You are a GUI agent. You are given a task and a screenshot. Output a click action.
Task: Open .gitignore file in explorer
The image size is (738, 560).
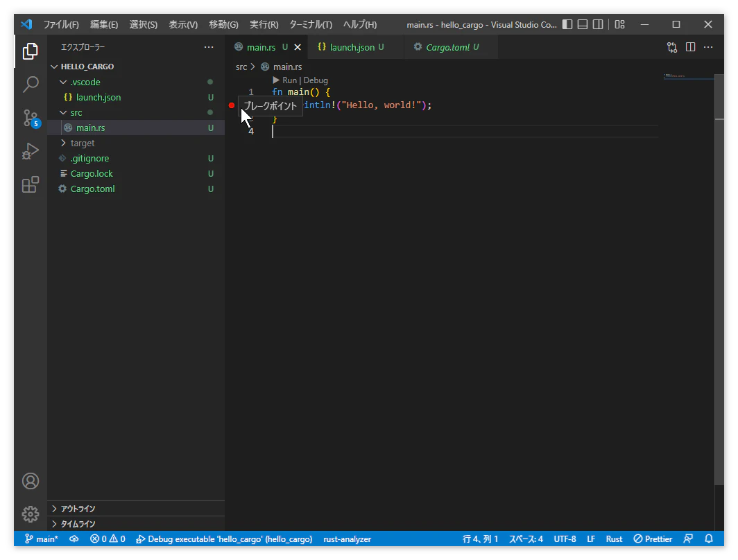coord(136,159)
